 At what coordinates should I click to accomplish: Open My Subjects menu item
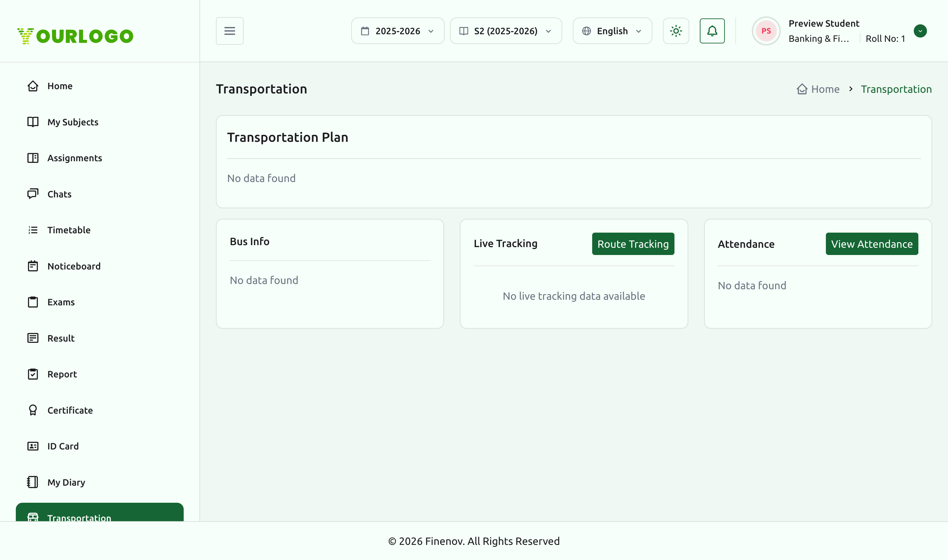coord(100,122)
